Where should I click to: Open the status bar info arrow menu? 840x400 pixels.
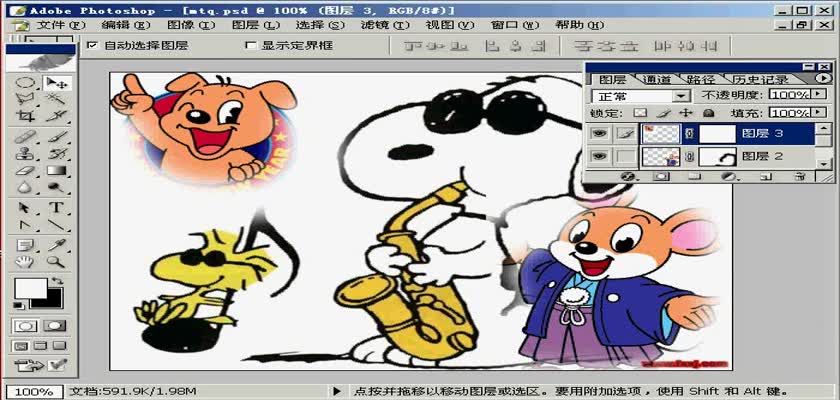(x=337, y=391)
